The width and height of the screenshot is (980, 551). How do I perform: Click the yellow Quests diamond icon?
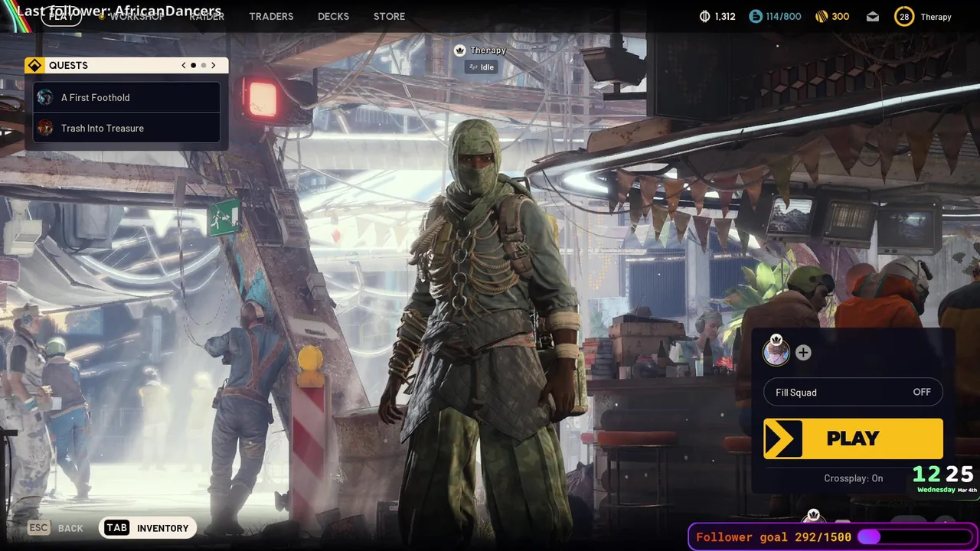pos(34,65)
